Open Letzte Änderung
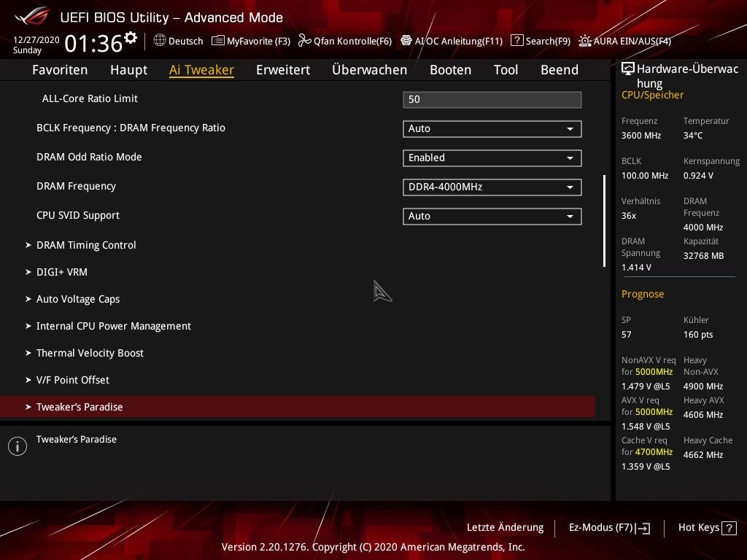The height and width of the screenshot is (560, 747). tap(505, 527)
